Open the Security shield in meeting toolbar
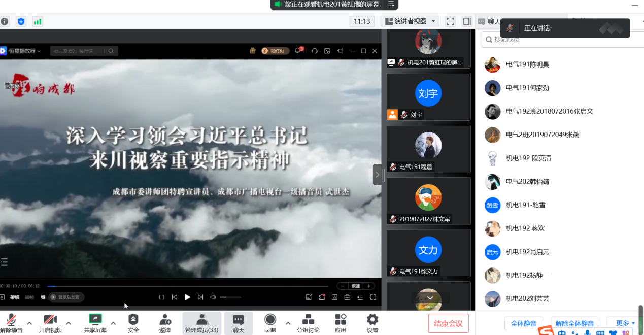Image resolution: width=644 pixels, height=335 pixels. tap(133, 323)
